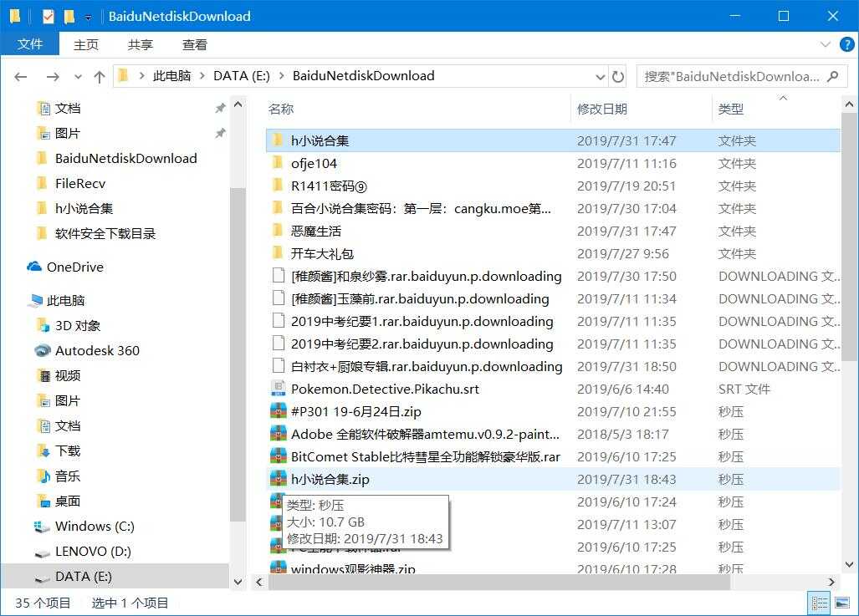Click DATA (E:) in address breadcrumb

[242, 75]
